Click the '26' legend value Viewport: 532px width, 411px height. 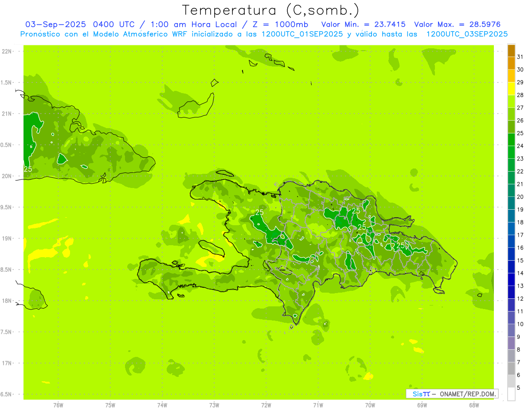pyautogui.click(x=520, y=121)
